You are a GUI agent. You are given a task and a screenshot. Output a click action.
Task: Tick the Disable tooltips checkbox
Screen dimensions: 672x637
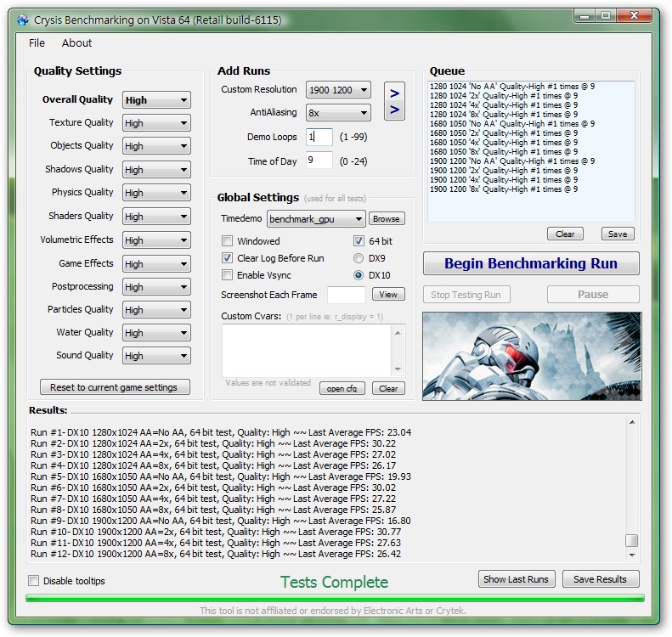[33, 581]
